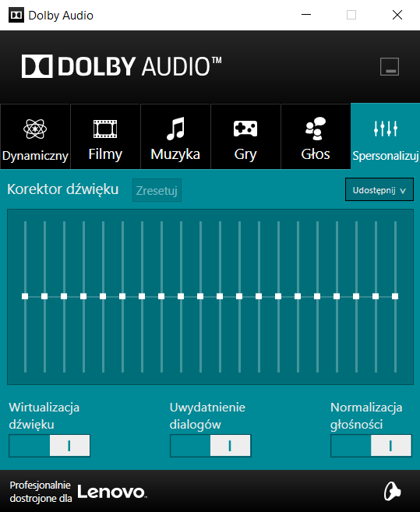The image size is (420, 512).
Task: Click the first equalizer band slider handle
Action: (25, 296)
